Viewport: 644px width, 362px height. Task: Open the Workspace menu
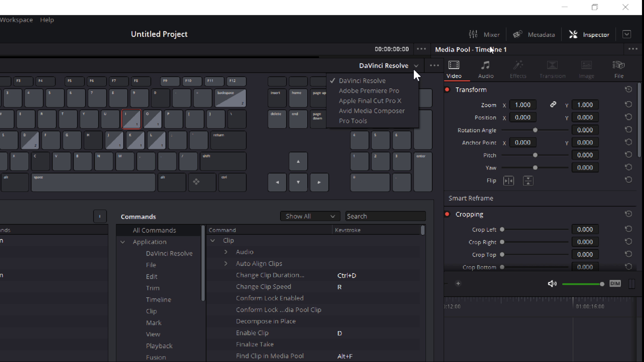(x=16, y=20)
